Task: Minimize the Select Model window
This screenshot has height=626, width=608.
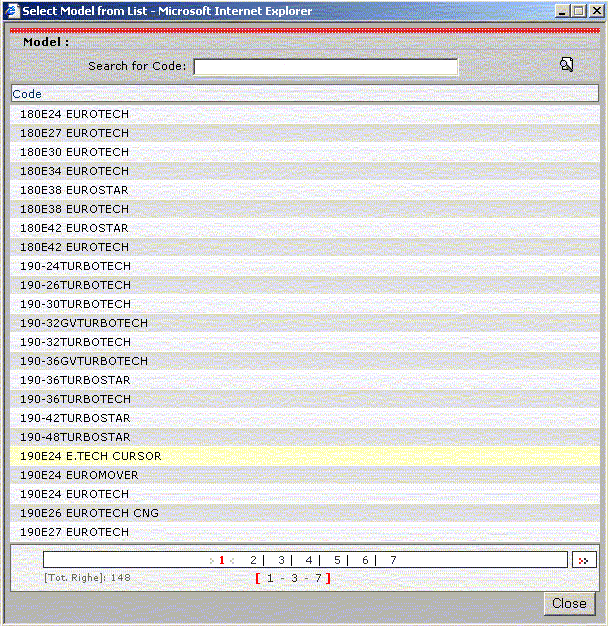Action: tap(562, 11)
